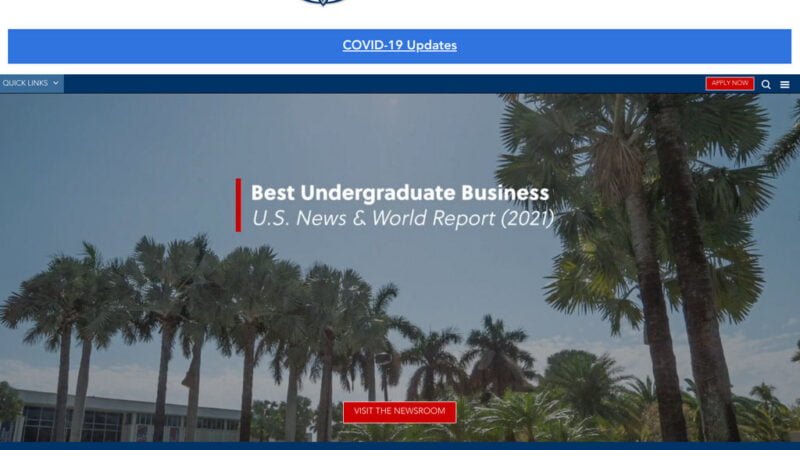Image resolution: width=800 pixels, height=450 pixels.
Task: Click the U.S. News & World Report (2021) text
Action: click(x=403, y=218)
